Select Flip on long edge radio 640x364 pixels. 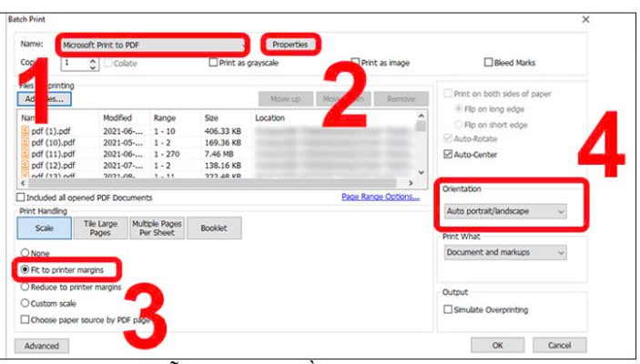[458, 109]
